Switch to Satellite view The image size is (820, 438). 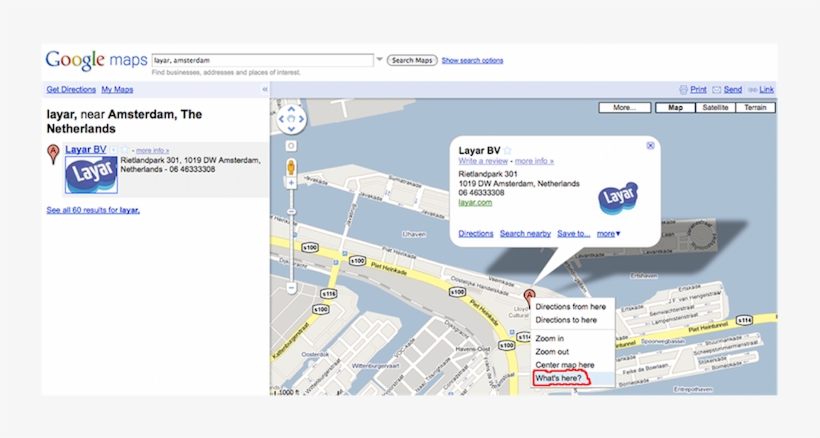(715, 108)
